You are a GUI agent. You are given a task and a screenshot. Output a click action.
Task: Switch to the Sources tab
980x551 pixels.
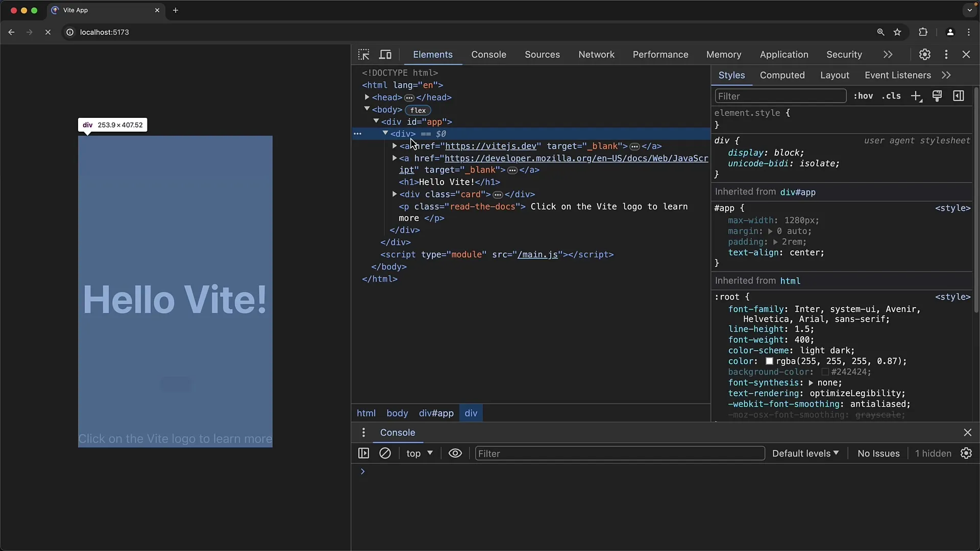tap(542, 55)
